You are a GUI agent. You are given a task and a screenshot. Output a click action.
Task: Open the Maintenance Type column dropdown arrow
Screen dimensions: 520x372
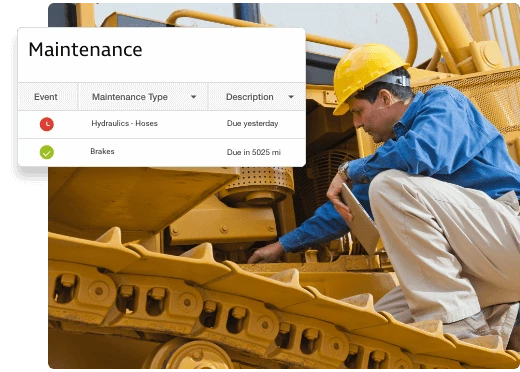coord(194,97)
